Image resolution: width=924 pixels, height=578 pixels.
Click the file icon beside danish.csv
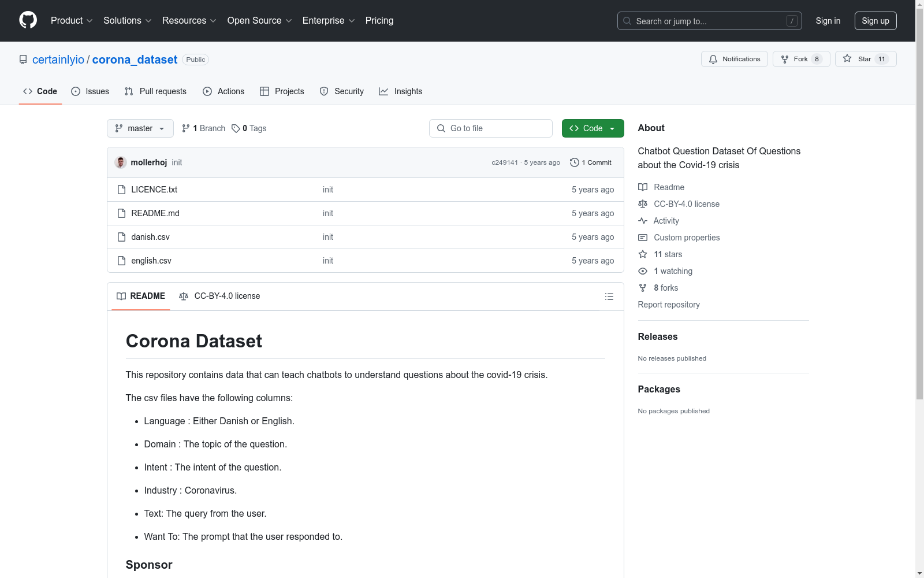[121, 237]
